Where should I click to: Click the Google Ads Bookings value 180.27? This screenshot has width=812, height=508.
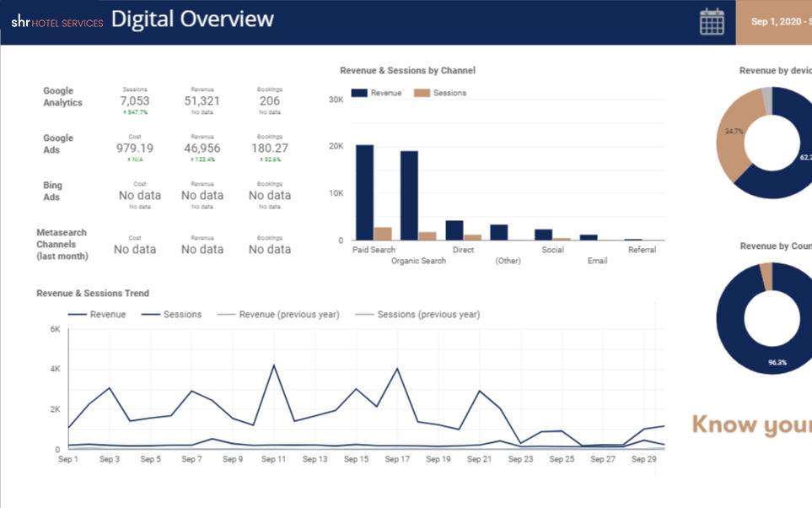pos(269,149)
